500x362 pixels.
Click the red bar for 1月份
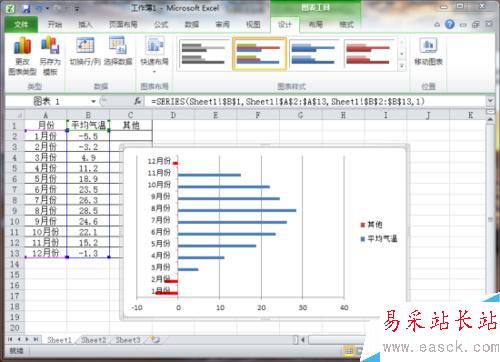(x=167, y=293)
